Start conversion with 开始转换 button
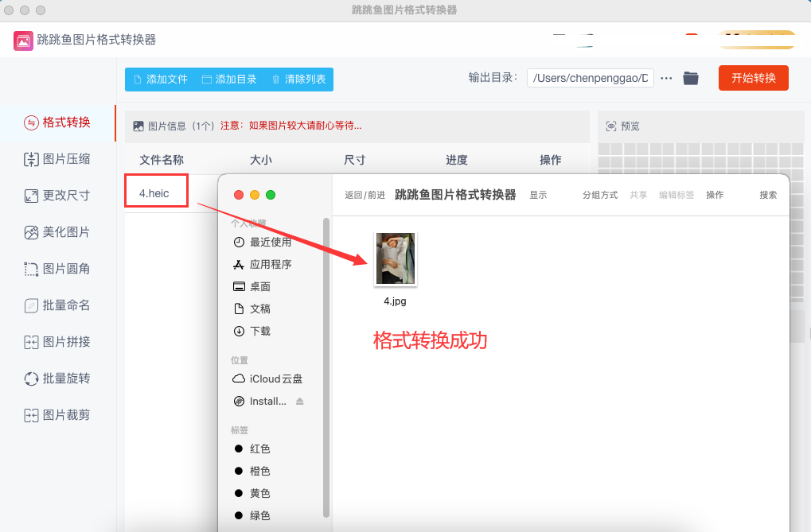This screenshot has width=811, height=532. click(x=753, y=78)
